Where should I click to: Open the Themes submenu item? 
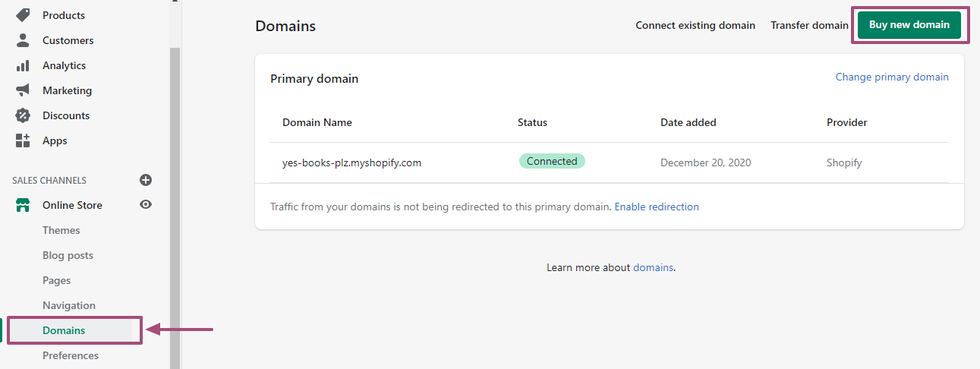[x=61, y=230]
